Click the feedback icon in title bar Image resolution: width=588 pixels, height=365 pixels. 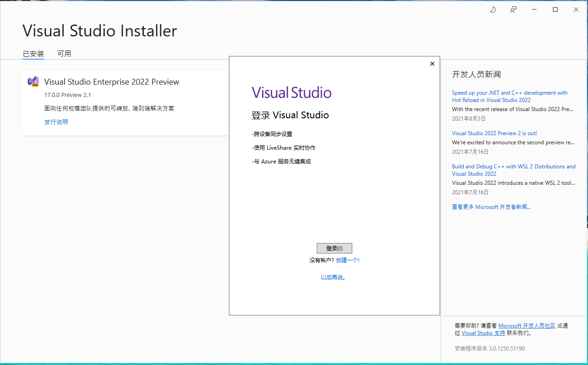coord(513,10)
